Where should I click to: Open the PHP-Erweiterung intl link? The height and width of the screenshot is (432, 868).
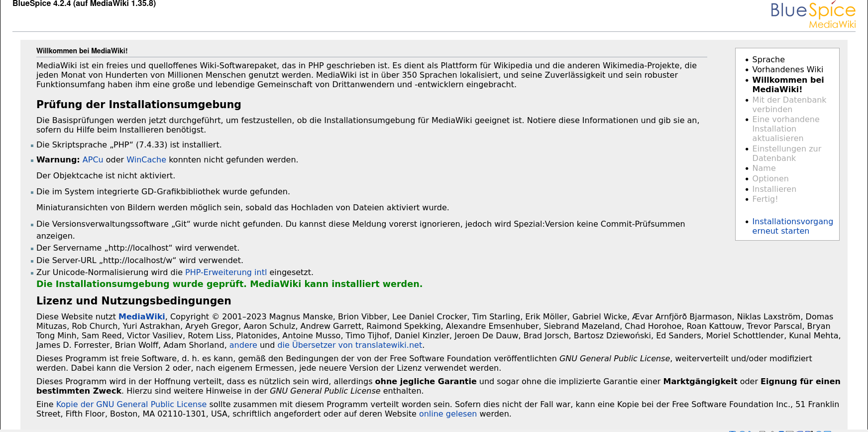pyautogui.click(x=226, y=273)
